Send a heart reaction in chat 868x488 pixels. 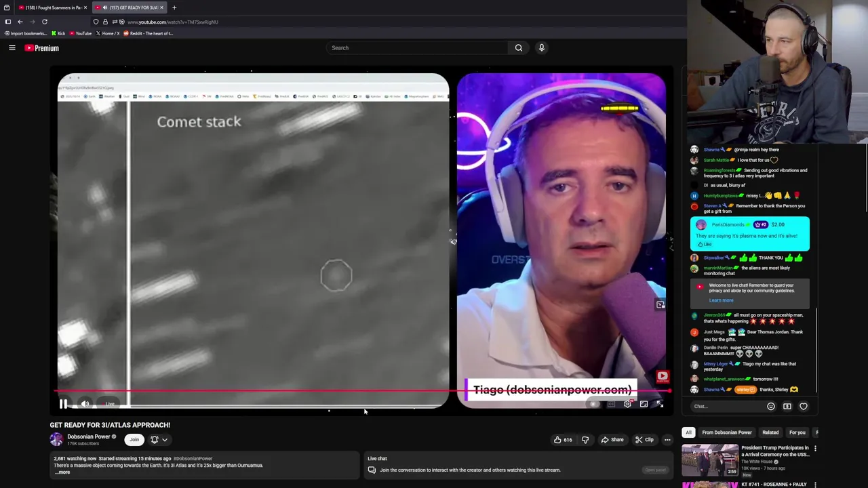pos(804,407)
